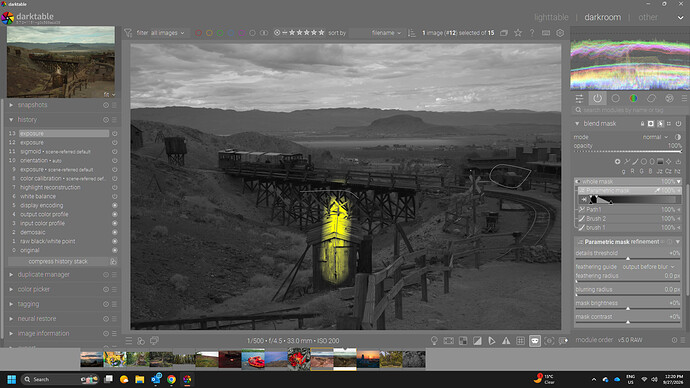Toggle raw overexposed indicator icon
Screen dimensions: 690x388
[463, 340]
